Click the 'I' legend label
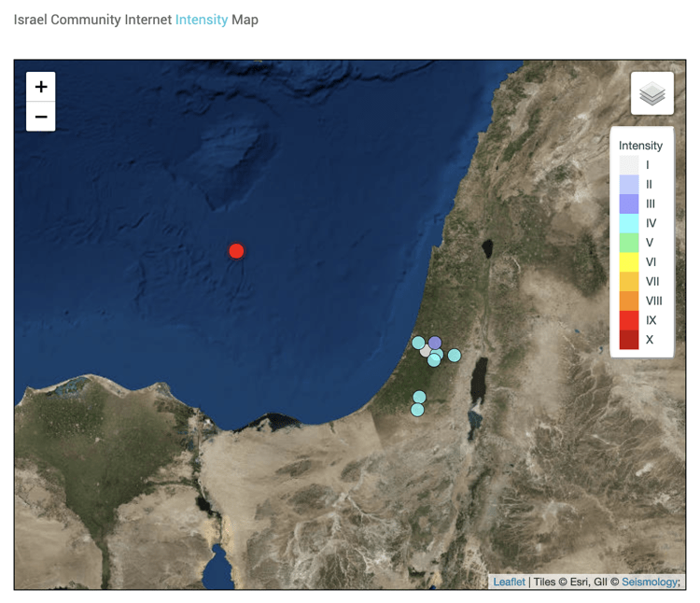This screenshot has width=700, height=603. (648, 165)
